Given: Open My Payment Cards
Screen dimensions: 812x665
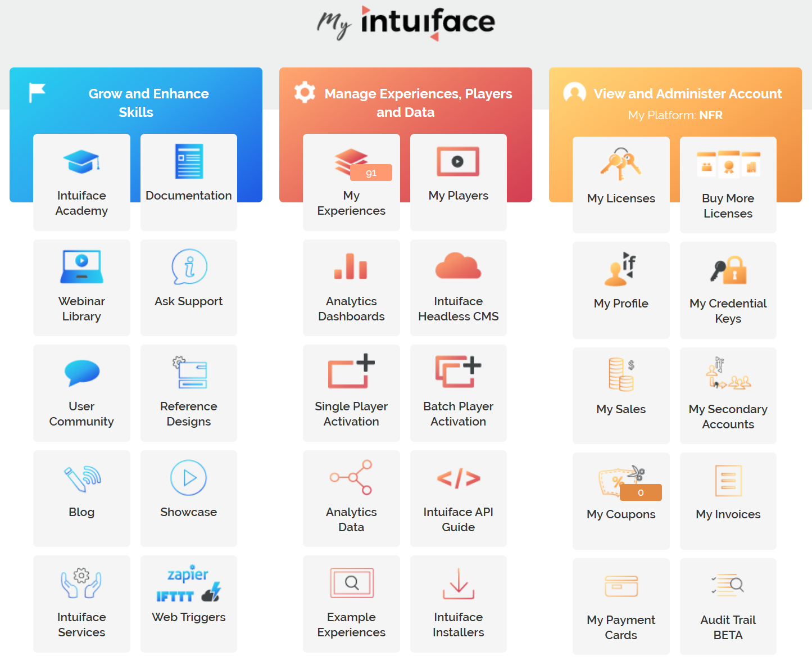Looking at the screenshot, I should [x=621, y=606].
